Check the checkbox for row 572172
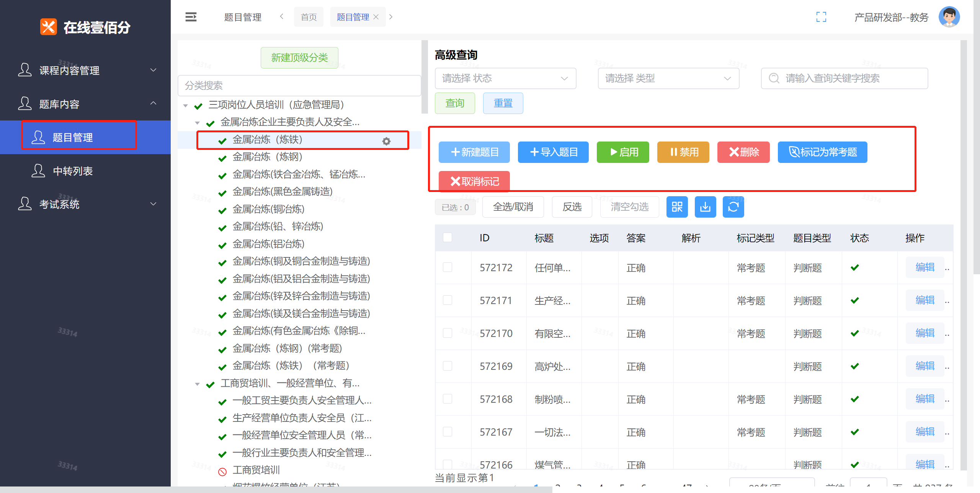The image size is (980, 493). pyautogui.click(x=447, y=267)
